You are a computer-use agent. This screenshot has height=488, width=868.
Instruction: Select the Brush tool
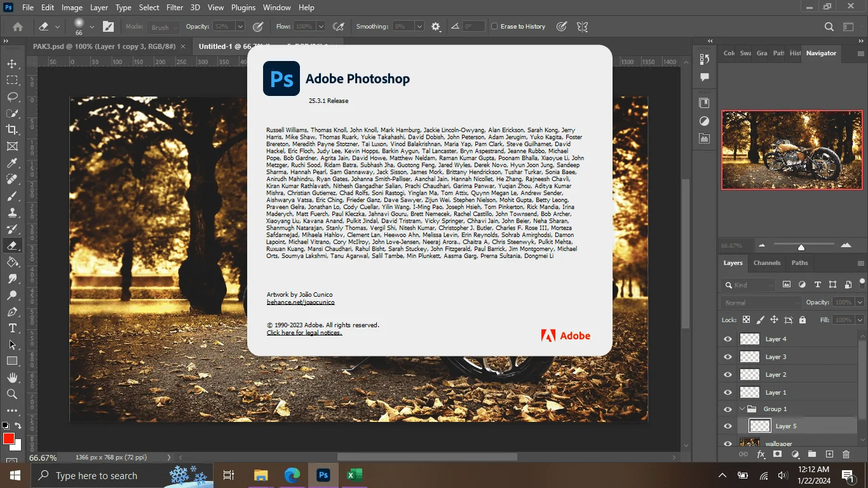[12, 196]
